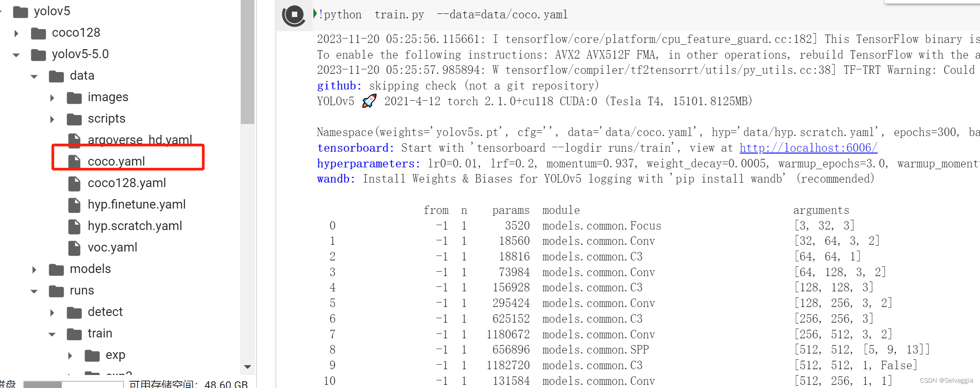Screen dimensions: 980x388
Task: Click the coco128.yaml file icon
Action: (x=74, y=183)
